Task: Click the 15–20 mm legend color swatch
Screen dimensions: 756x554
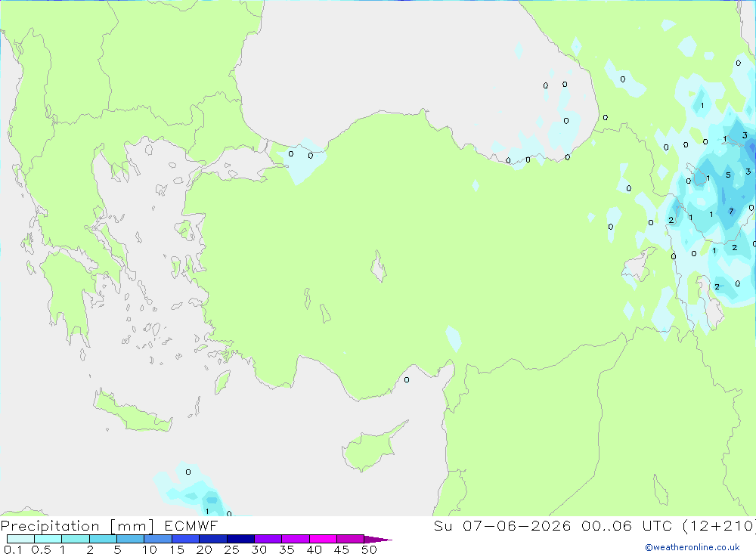Action: click(x=186, y=539)
